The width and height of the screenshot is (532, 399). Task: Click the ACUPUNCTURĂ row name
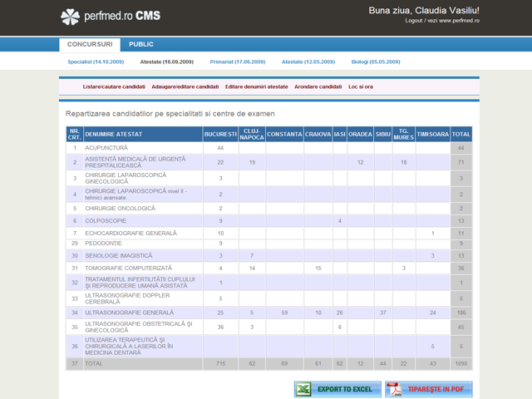(106, 148)
